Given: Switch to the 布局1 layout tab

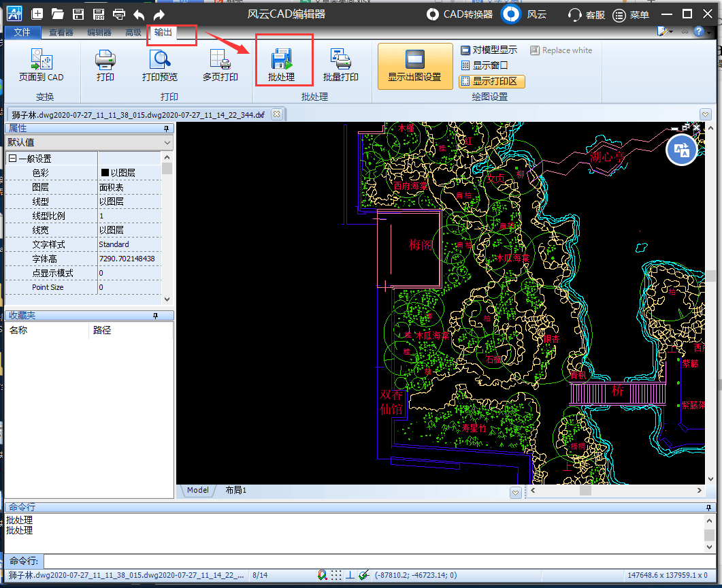Looking at the screenshot, I should click(x=235, y=490).
